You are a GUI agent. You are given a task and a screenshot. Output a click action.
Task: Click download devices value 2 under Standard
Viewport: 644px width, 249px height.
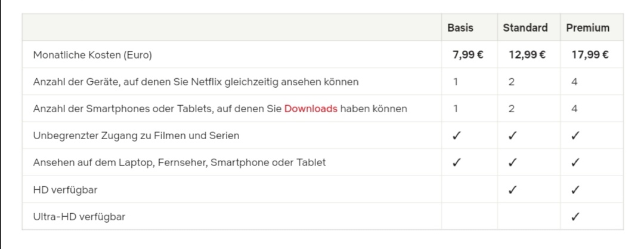pos(512,109)
